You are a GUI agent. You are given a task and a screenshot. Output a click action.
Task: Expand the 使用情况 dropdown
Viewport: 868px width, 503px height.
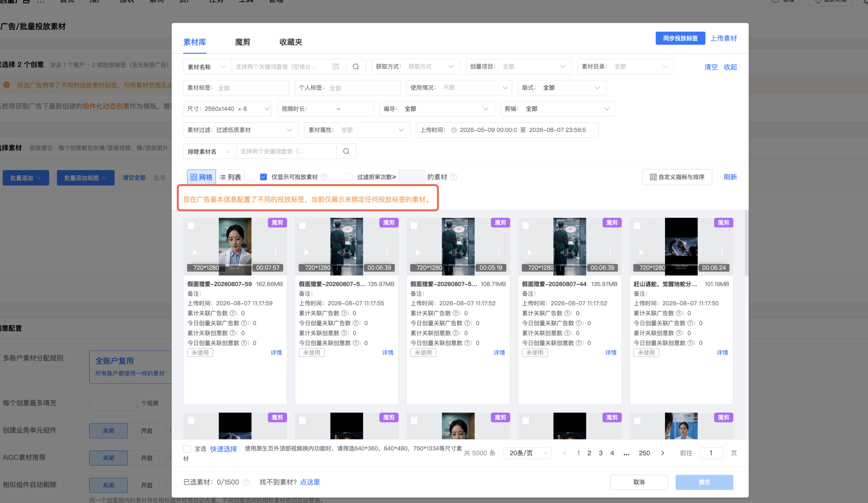coord(459,88)
